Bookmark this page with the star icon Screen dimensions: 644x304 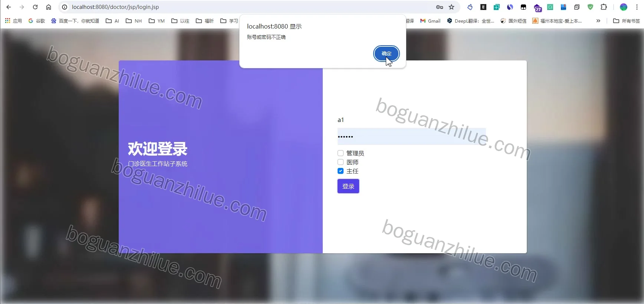click(451, 7)
